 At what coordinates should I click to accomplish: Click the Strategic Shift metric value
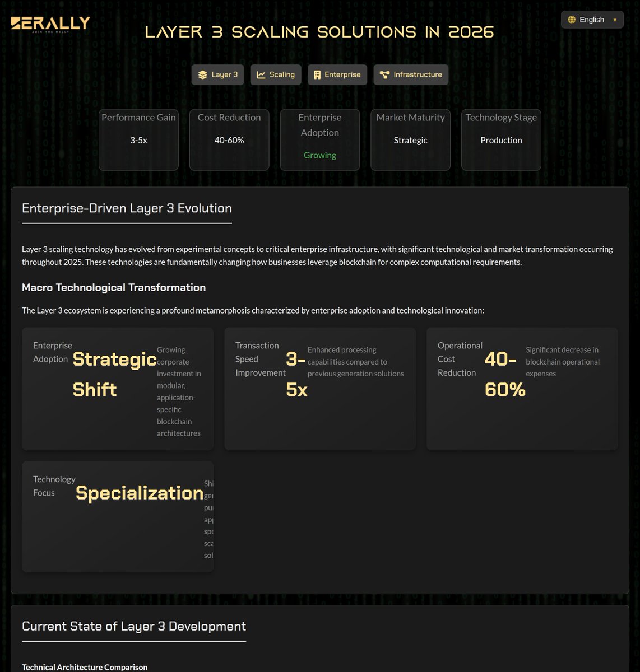tap(115, 374)
